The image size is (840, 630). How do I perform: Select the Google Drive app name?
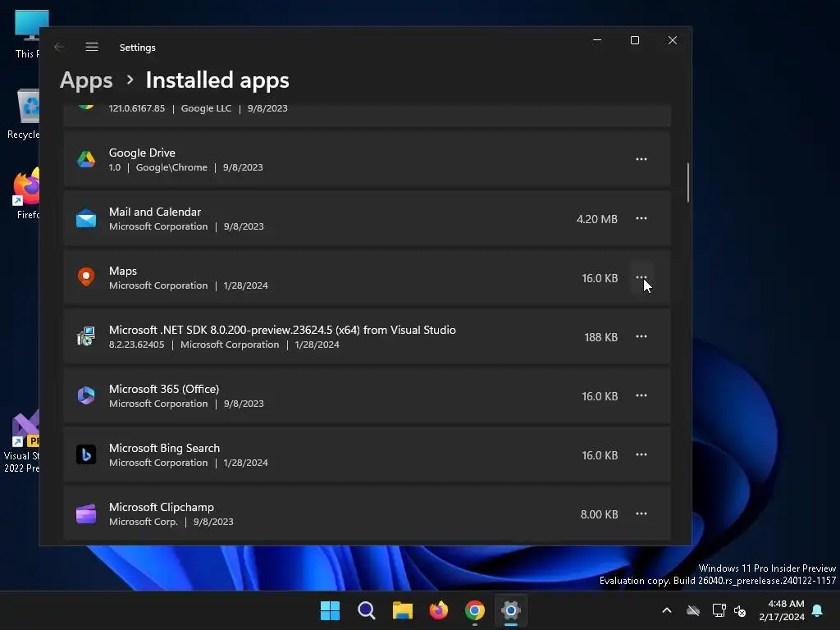(x=142, y=153)
